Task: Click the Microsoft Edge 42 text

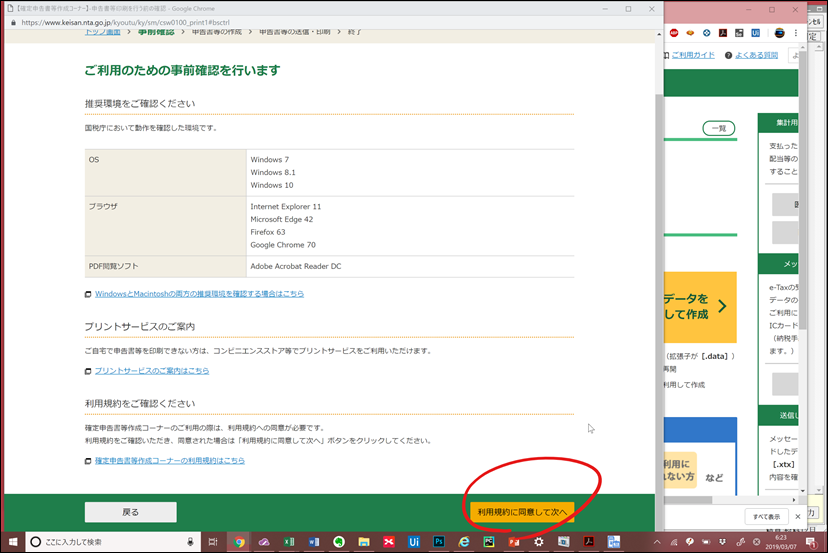Action: coord(281,219)
